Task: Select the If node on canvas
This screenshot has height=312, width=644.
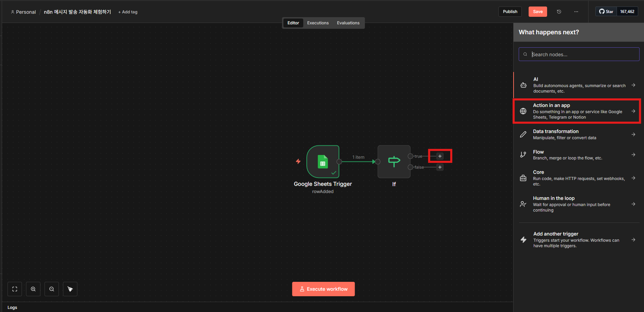Action: tap(394, 161)
